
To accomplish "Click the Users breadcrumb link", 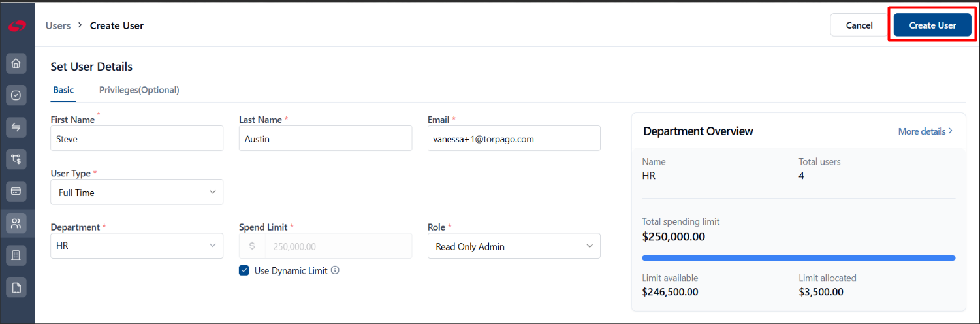I will (58, 25).
